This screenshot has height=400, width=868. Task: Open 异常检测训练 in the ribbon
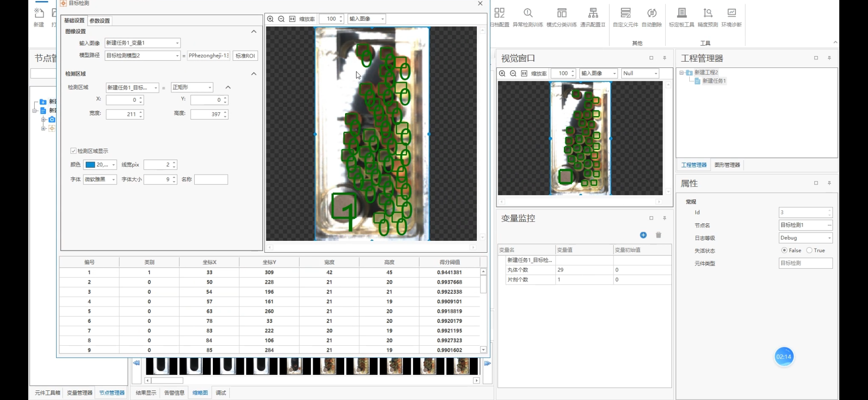(528, 17)
